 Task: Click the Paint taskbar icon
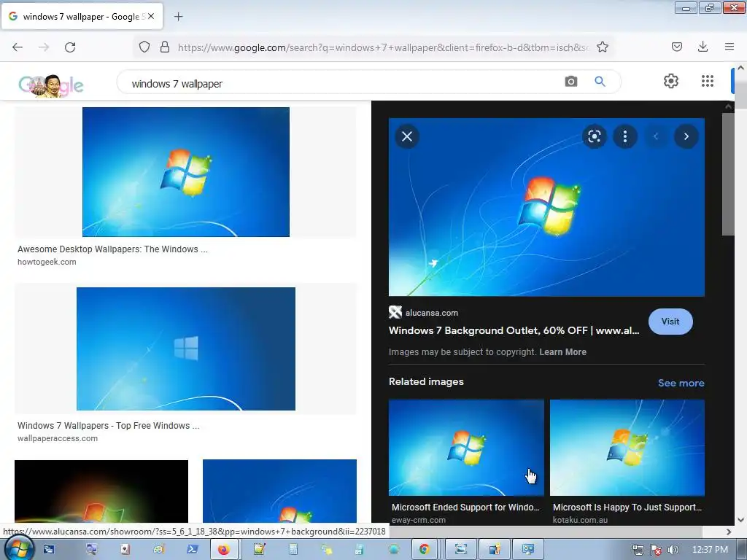pos(159,550)
